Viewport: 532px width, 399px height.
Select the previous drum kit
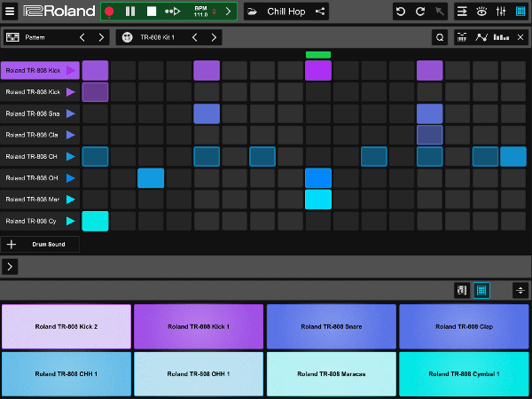(x=194, y=37)
